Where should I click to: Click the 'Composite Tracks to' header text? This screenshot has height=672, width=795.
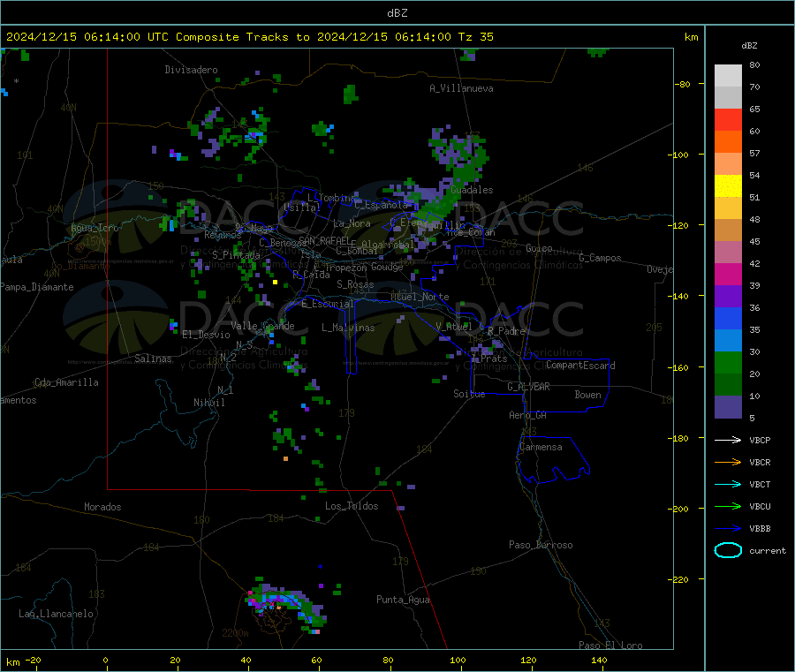click(x=243, y=37)
